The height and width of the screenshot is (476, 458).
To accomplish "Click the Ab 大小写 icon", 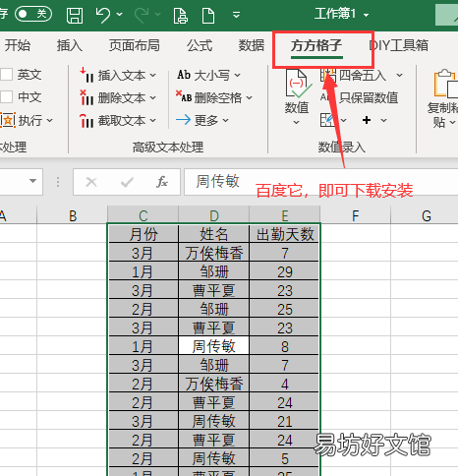I will coord(184,75).
